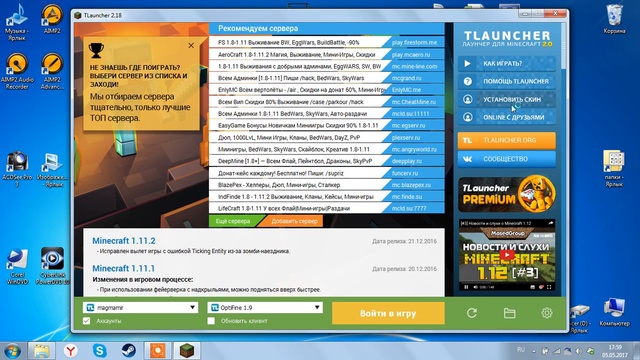Click the video fullscreen icon
Image resolution: width=640 pixels, height=360 pixels.
[x=549, y=287]
